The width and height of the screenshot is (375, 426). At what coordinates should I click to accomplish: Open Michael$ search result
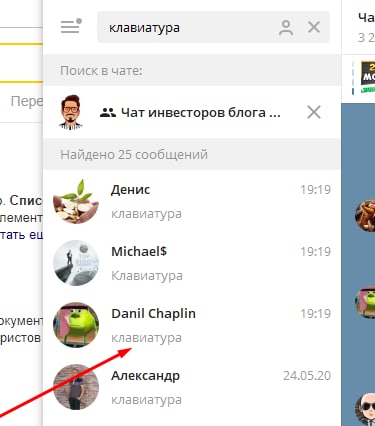click(x=192, y=263)
